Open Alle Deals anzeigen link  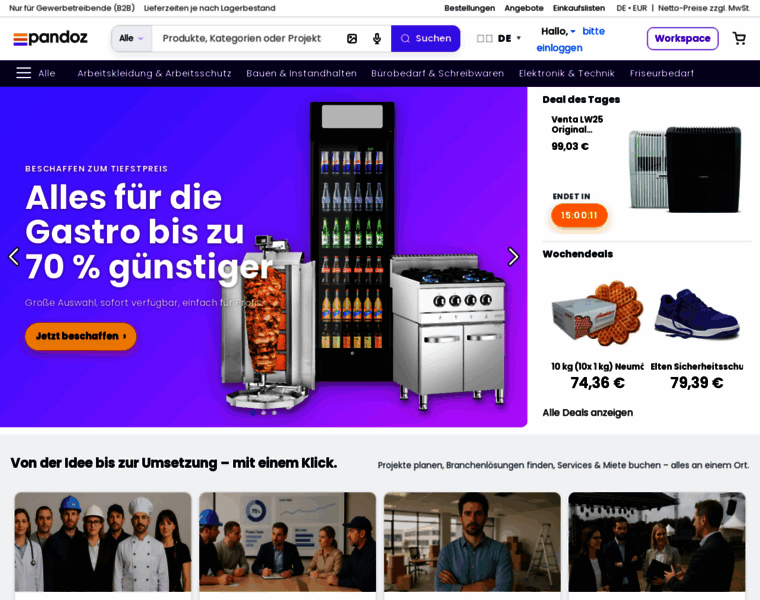pos(587,412)
